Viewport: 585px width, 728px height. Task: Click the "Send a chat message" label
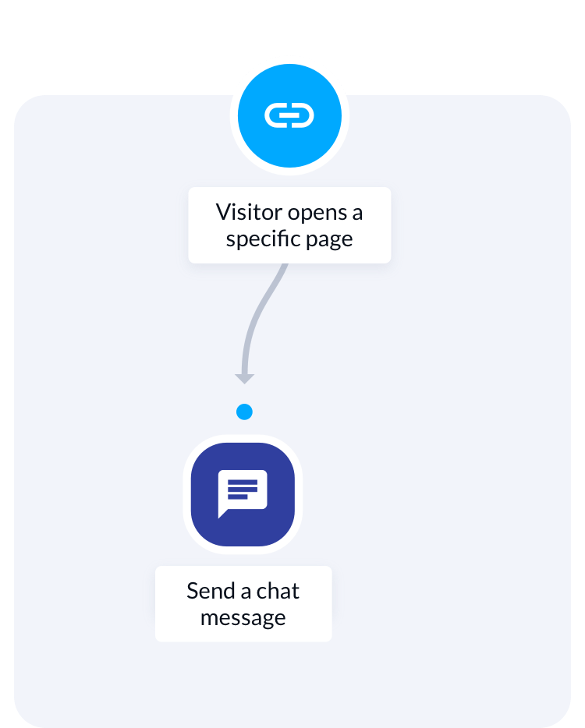243,603
